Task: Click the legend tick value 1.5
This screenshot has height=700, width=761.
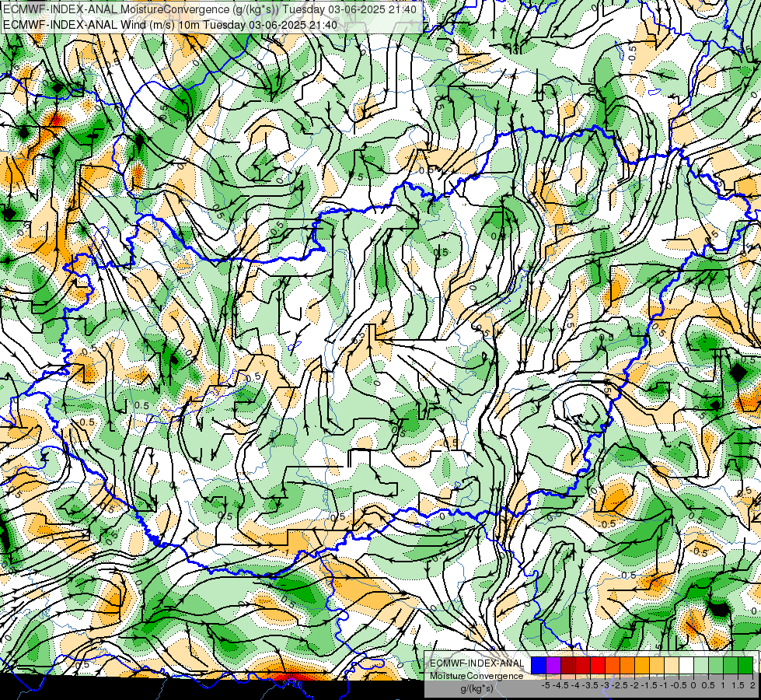Action: point(738,685)
